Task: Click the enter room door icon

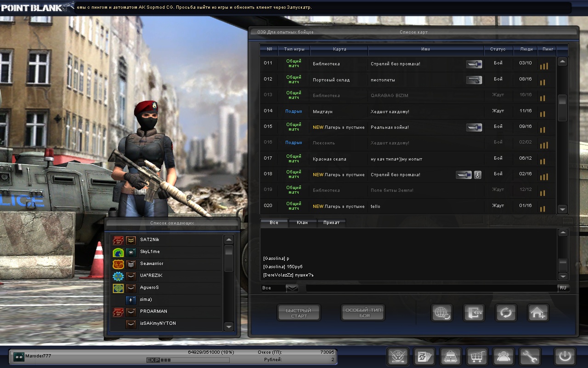Action: [x=474, y=313]
